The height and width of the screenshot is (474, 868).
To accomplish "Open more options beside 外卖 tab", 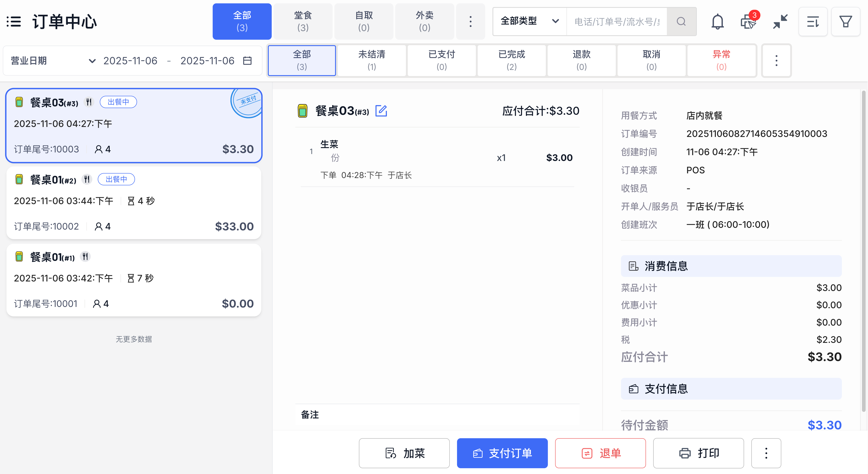I will (470, 22).
